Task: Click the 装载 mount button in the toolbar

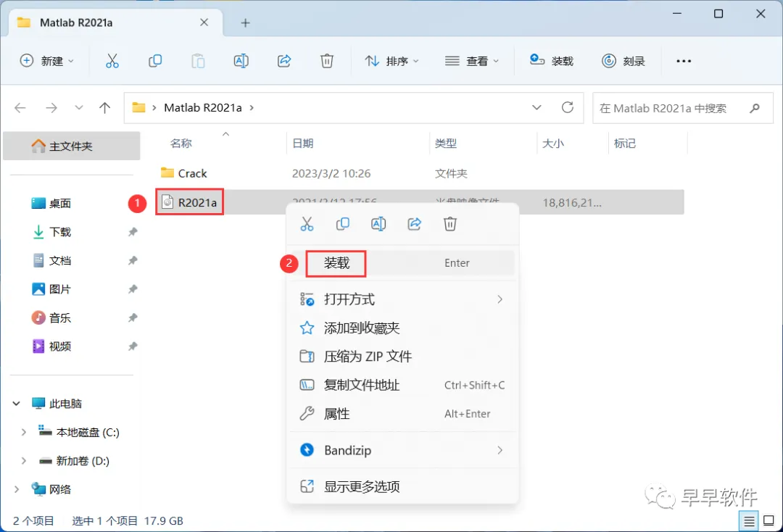Action: click(551, 61)
